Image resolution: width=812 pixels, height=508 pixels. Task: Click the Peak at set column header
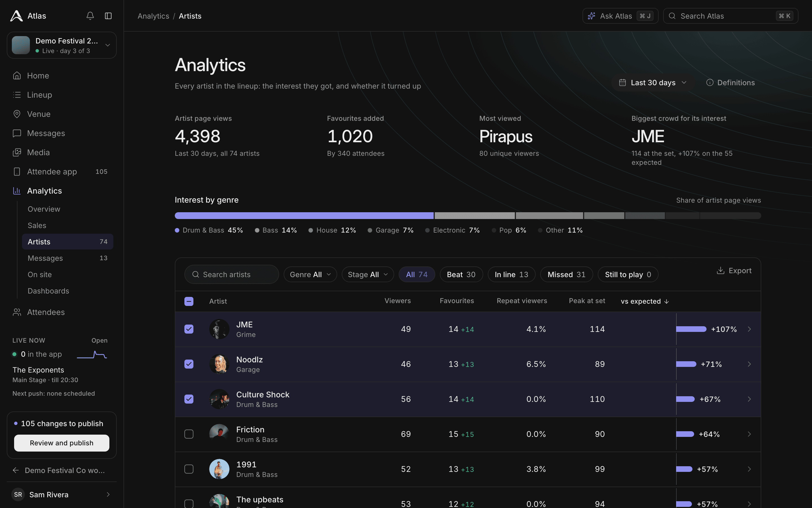coord(587,301)
